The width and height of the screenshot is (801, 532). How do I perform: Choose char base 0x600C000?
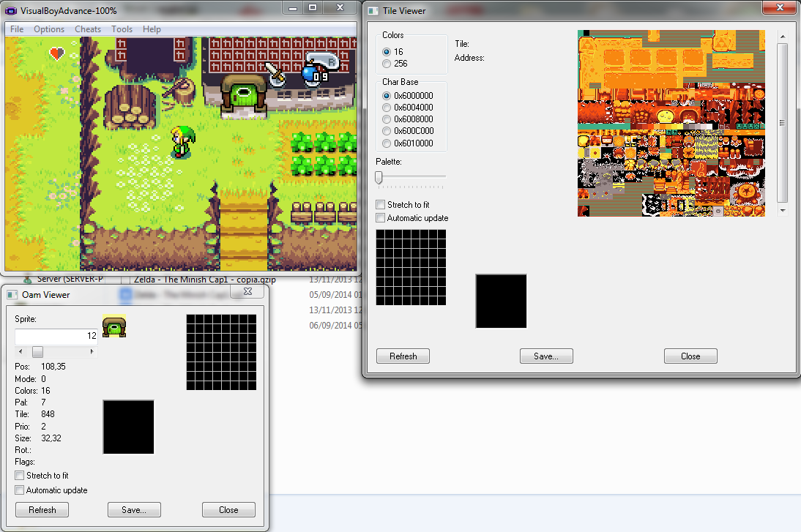tap(387, 131)
